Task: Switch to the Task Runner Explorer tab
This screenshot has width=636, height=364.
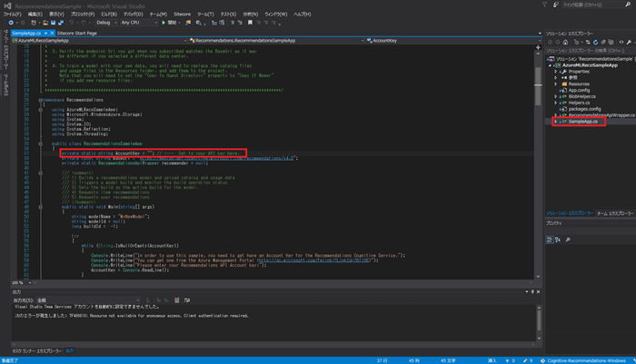Action: coord(37,351)
